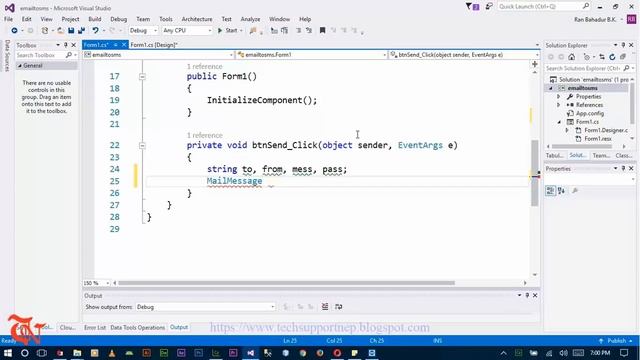Open the Architecture menu
This screenshot has width=640, height=360.
pyautogui.click(x=197, y=19)
